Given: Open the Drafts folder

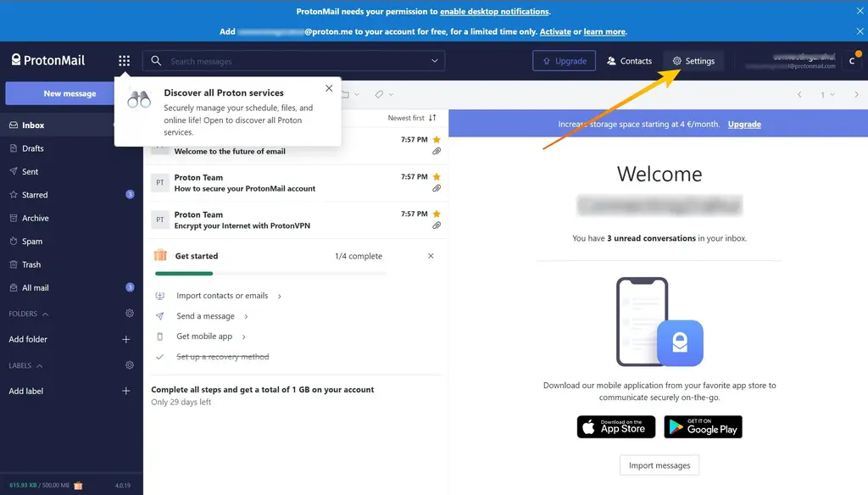Looking at the screenshot, I should [71, 148].
